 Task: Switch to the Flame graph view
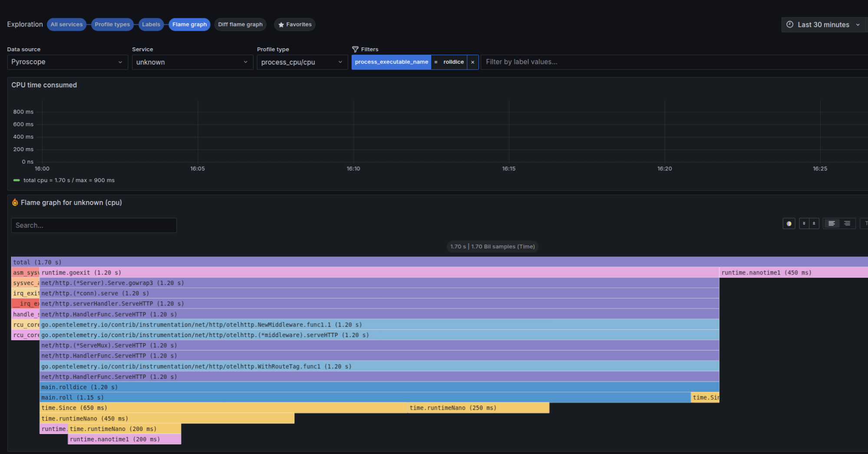189,24
